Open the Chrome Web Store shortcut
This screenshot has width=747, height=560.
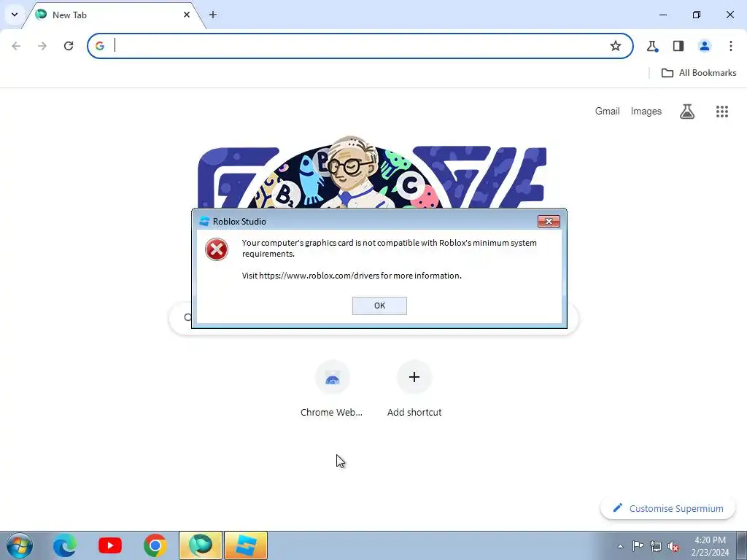coord(332,389)
